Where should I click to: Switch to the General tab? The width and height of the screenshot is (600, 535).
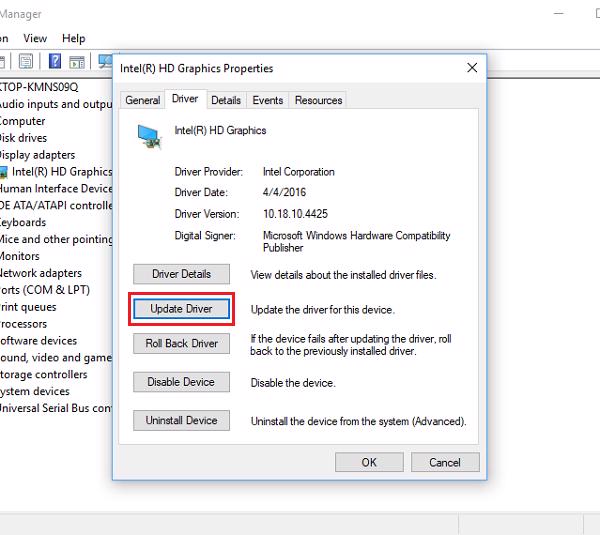tap(143, 100)
